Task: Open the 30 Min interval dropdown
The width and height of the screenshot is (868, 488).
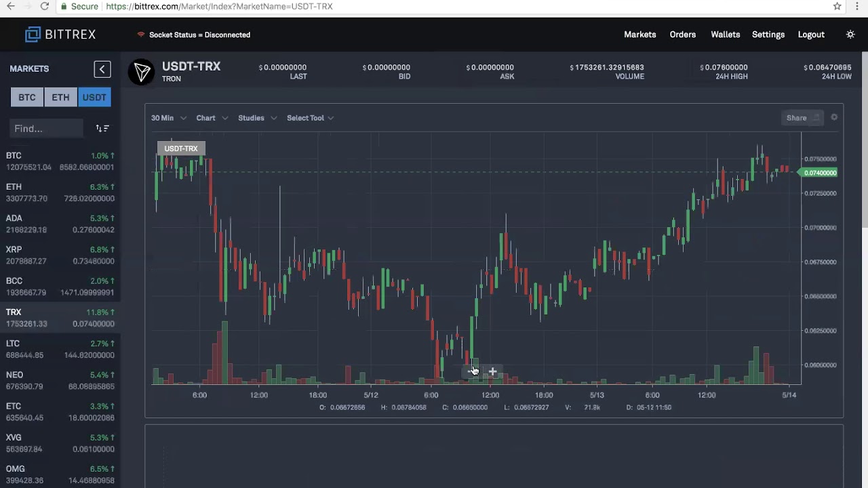Action: [169, 118]
